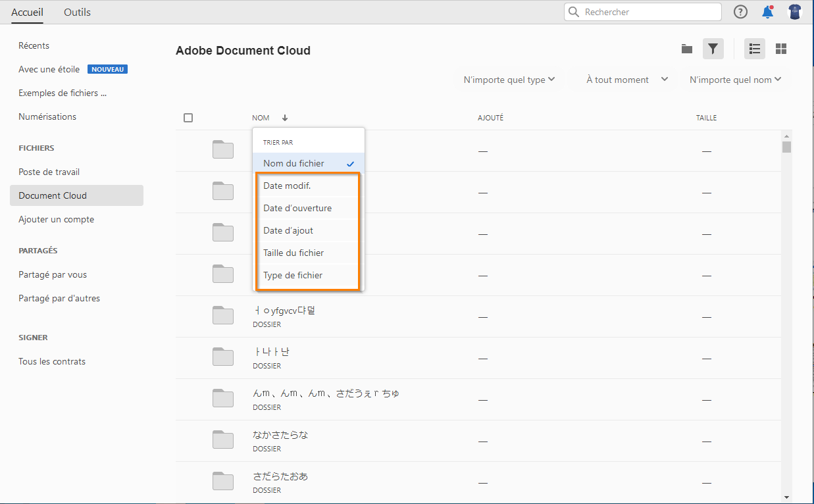Switch to grid view icon
This screenshot has height=504, width=814.
coord(780,49)
